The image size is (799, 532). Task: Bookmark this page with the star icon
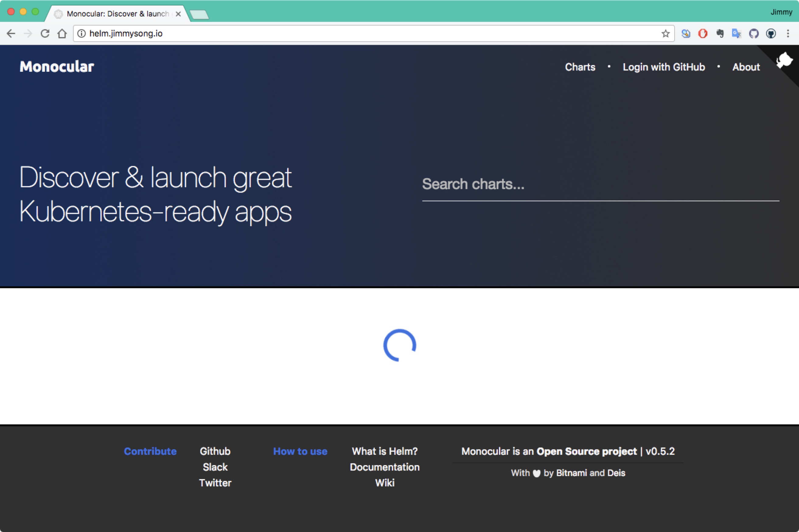click(x=665, y=33)
